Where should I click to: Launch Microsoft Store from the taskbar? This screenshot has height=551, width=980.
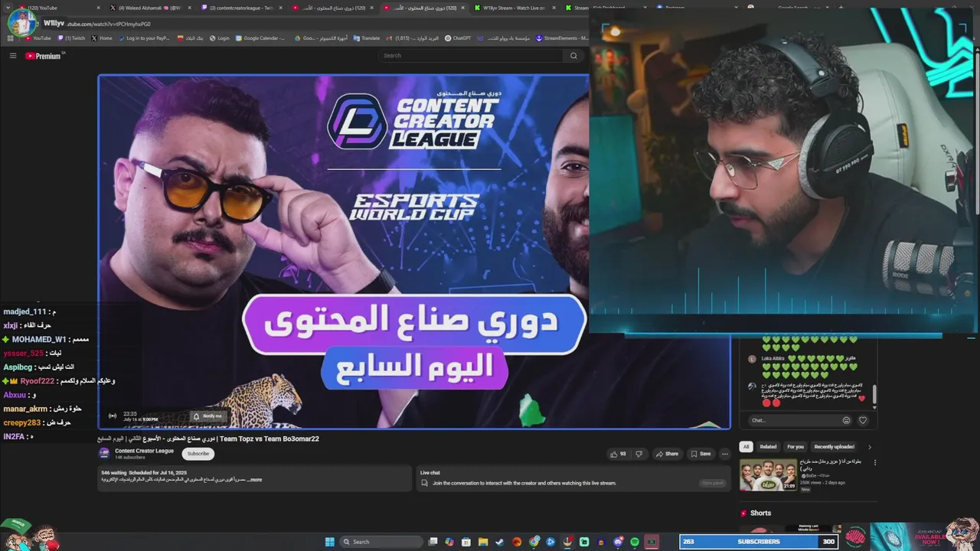[466, 542]
